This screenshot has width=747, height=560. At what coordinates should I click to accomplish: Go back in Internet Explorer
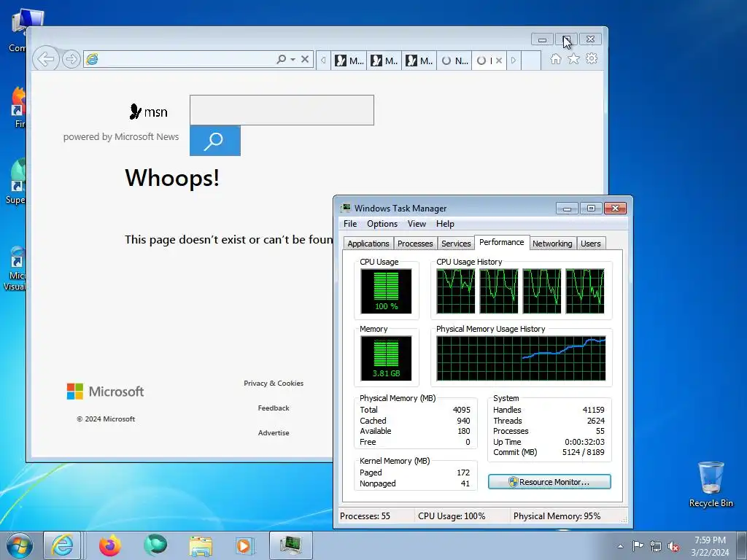46,60
